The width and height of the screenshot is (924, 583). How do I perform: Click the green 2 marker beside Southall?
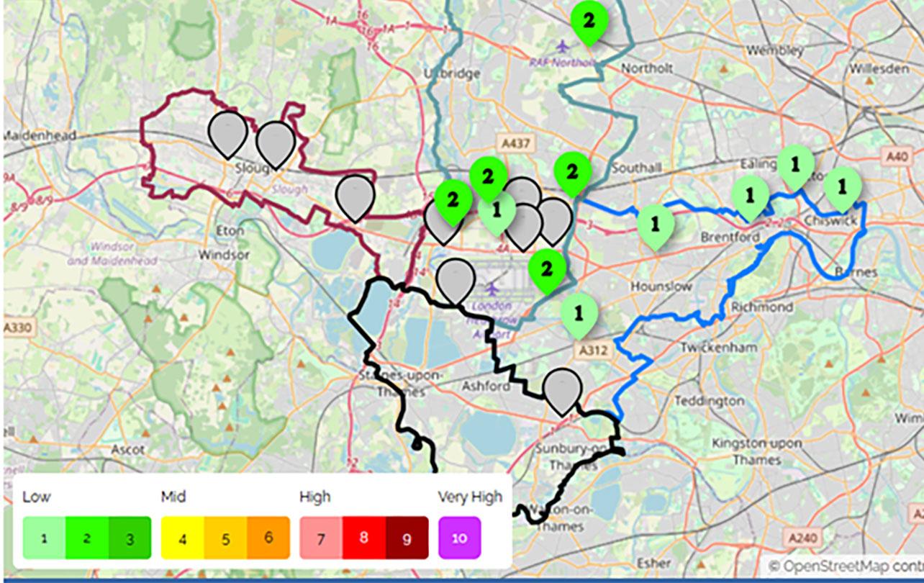tap(573, 172)
